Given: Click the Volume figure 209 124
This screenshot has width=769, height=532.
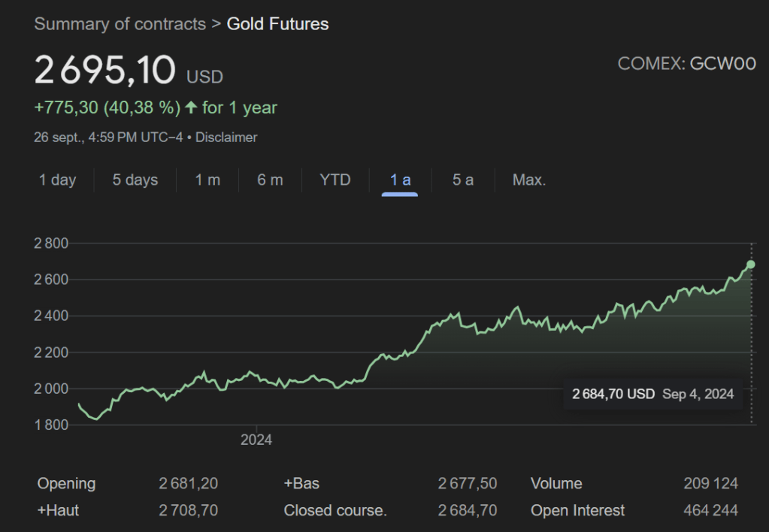Looking at the screenshot, I should point(710,484).
